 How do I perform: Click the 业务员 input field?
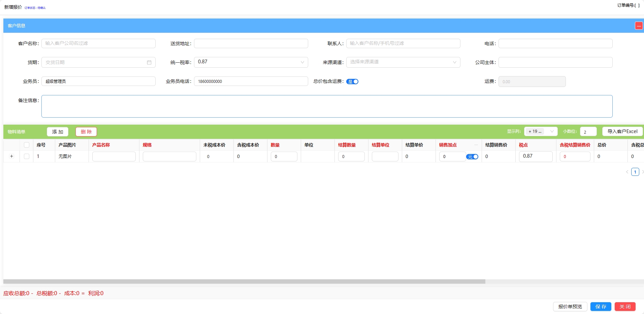click(x=98, y=81)
